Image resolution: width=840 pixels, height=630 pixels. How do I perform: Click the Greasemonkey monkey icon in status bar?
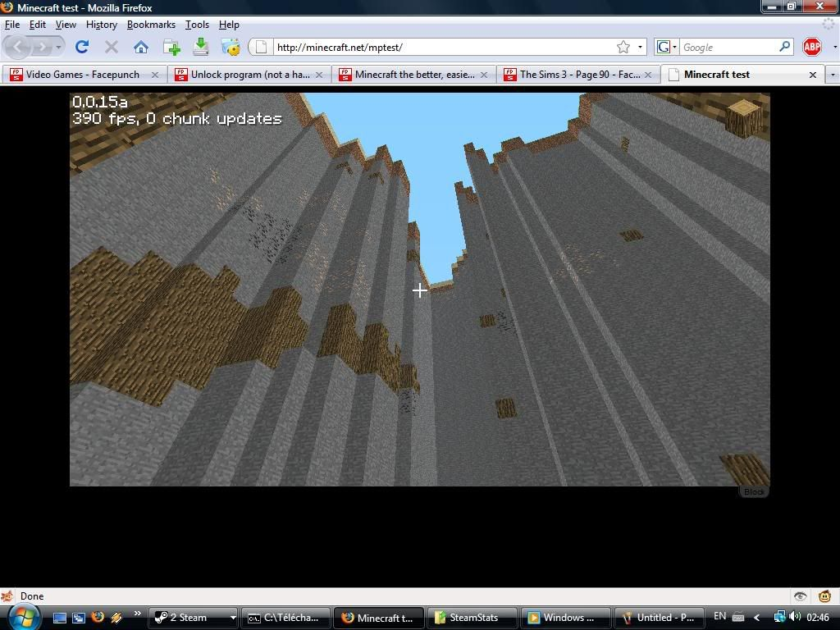click(825, 596)
